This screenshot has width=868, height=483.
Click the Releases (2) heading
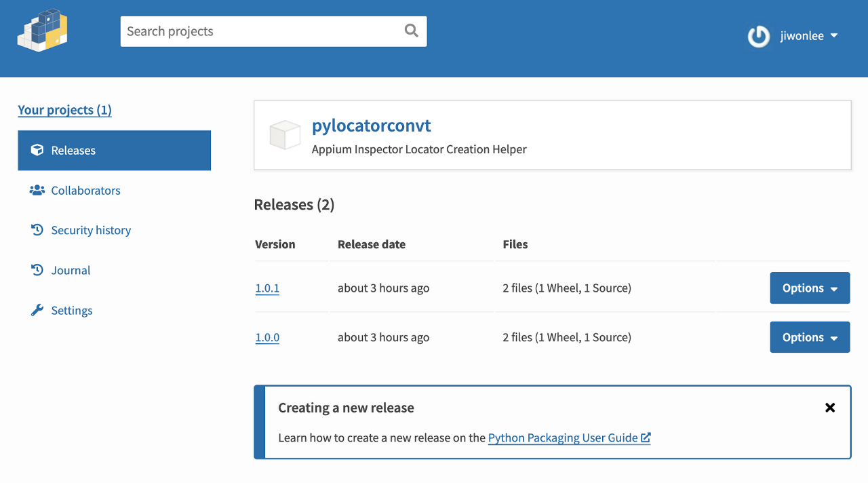[294, 205]
